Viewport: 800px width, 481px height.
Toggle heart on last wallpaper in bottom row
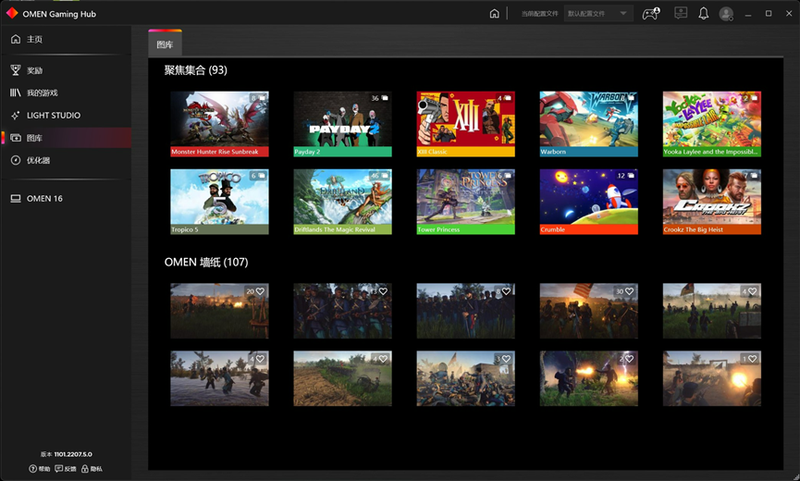752,358
